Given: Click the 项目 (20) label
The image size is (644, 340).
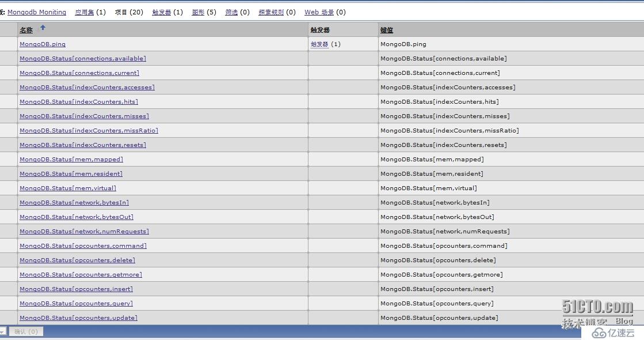Looking at the screenshot, I should coord(129,12).
